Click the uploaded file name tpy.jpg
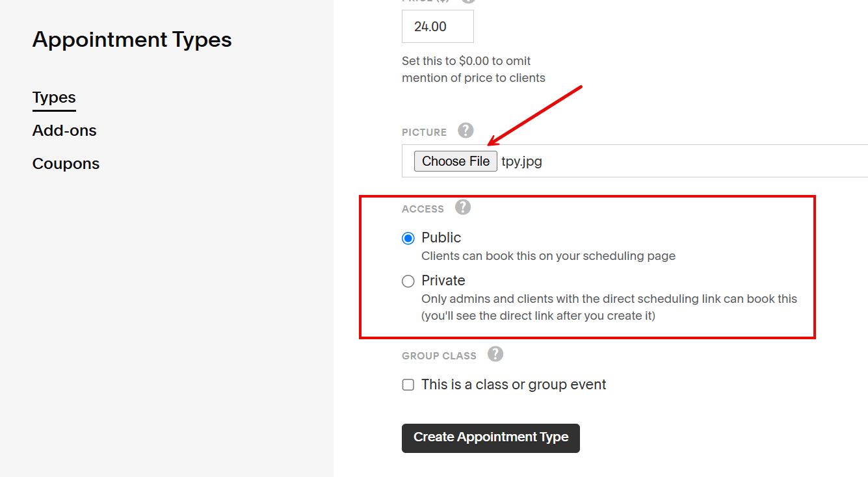This screenshot has height=477, width=868. (521, 161)
